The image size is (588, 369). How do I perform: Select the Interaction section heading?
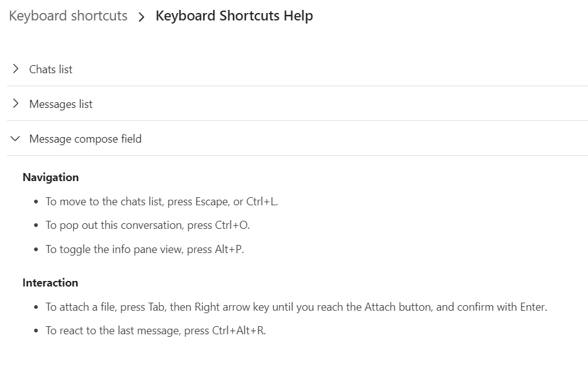(50, 282)
